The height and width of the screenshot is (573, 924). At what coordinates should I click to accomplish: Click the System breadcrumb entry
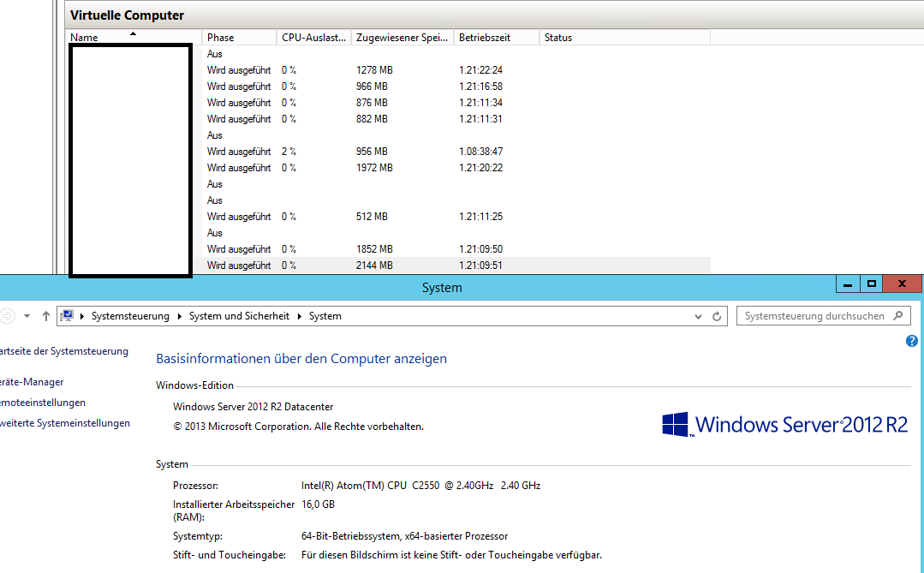click(325, 316)
